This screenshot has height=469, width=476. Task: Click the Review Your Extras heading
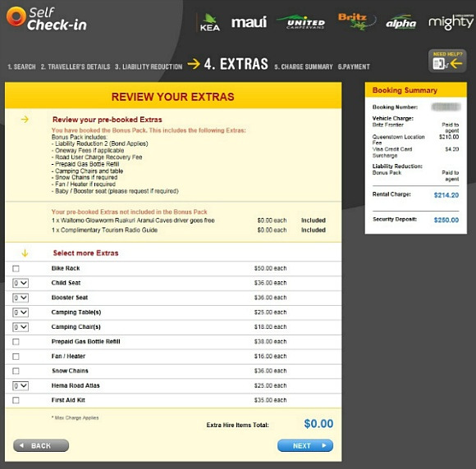coord(172,97)
